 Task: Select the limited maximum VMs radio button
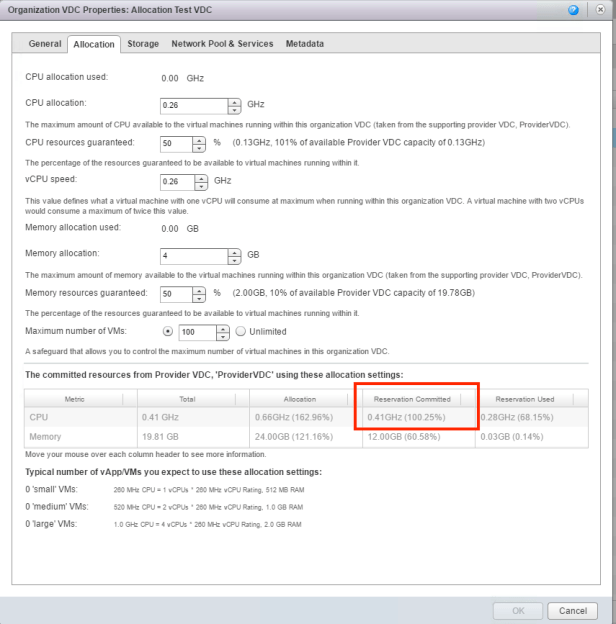[x=167, y=331]
